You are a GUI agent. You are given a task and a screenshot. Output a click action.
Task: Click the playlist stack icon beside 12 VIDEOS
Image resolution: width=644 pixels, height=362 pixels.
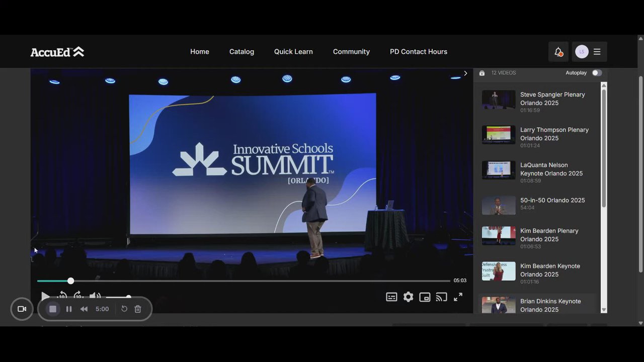482,73
